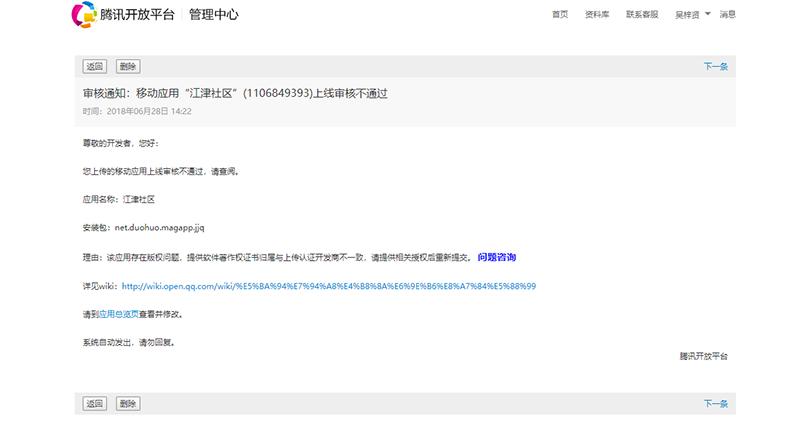
Task: Follow the 应用总览页 link
Action: pos(118,314)
